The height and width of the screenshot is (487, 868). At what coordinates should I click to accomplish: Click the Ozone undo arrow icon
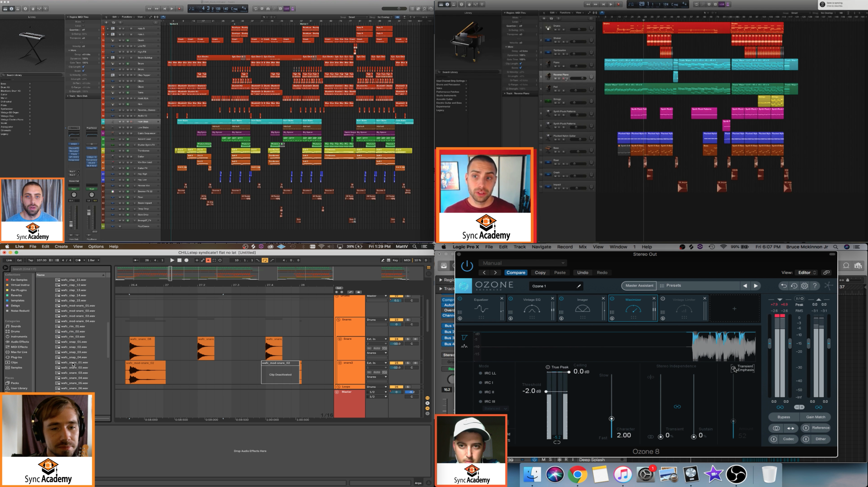point(784,286)
